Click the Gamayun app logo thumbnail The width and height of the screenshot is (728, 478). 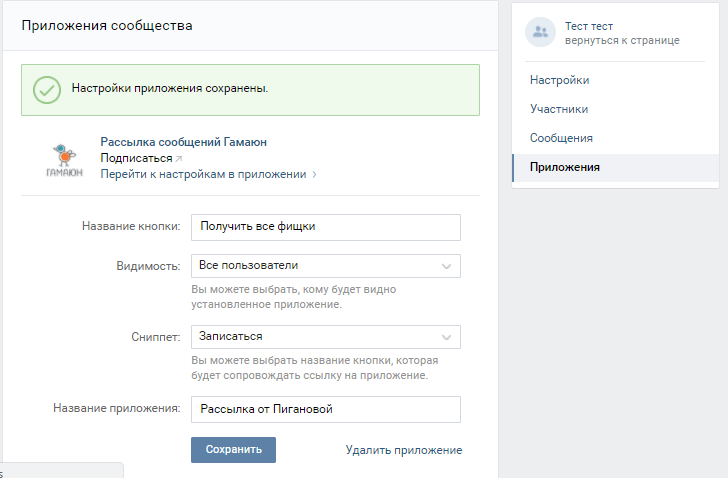[x=65, y=160]
